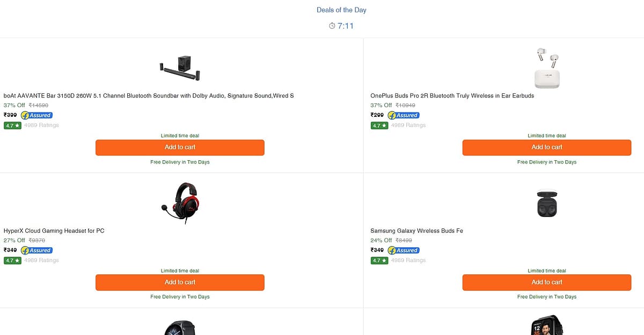This screenshot has height=335, width=644.
Task: Click the 4.7 star rating badge for HyperX headset
Action: [12, 260]
